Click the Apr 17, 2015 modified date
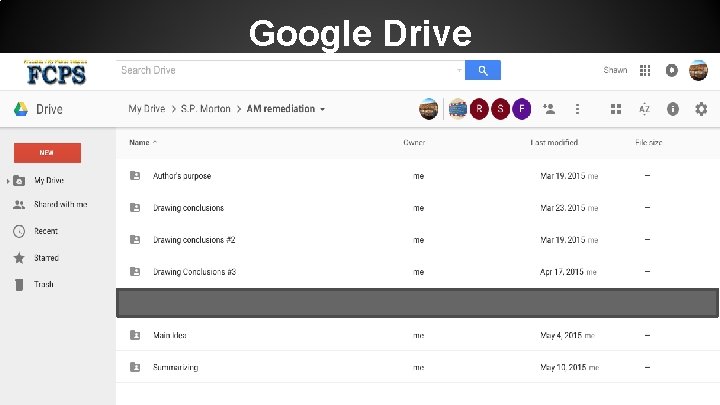The image size is (720, 405). [x=562, y=272]
